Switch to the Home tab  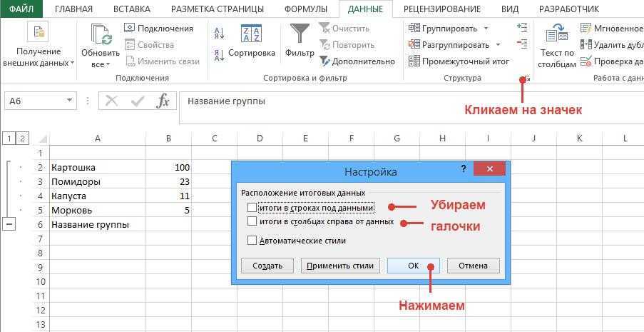click(73, 9)
